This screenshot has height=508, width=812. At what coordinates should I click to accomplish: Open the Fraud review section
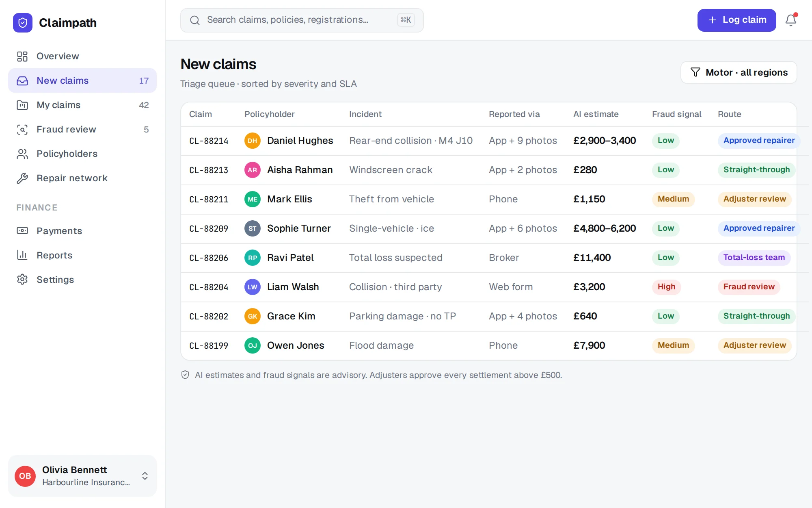(82, 129)
